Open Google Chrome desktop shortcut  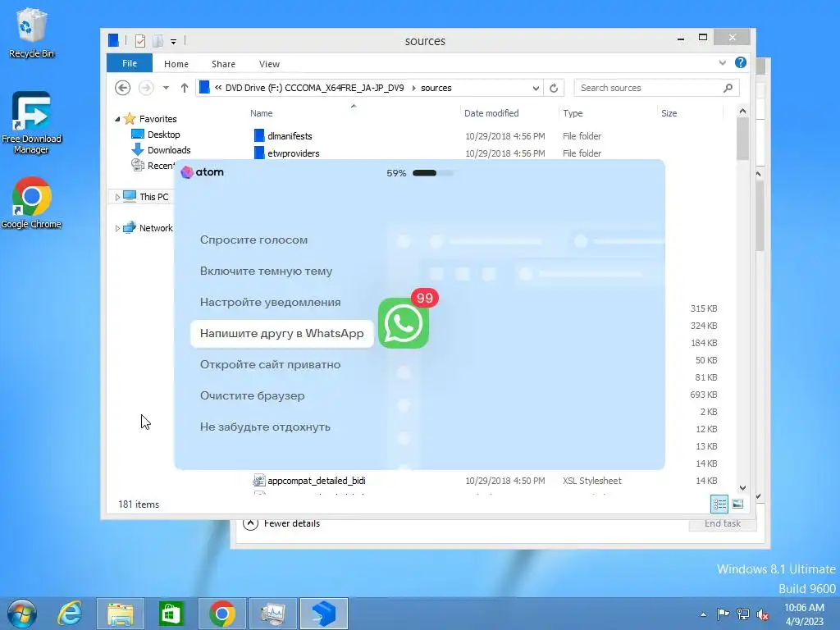click(x=31, y=203)
